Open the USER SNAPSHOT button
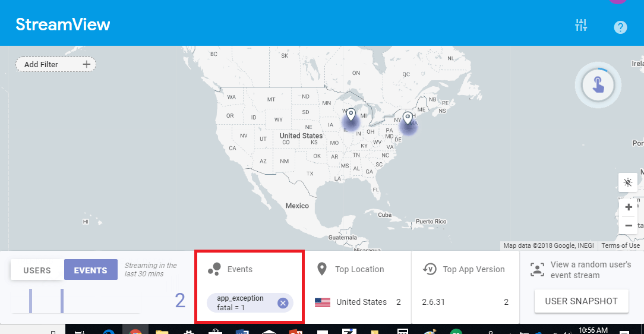 tap(581, 301)
